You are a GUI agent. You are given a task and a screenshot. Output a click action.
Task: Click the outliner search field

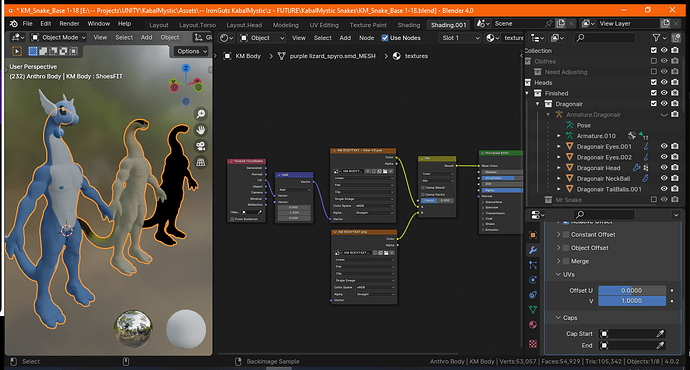605,38
